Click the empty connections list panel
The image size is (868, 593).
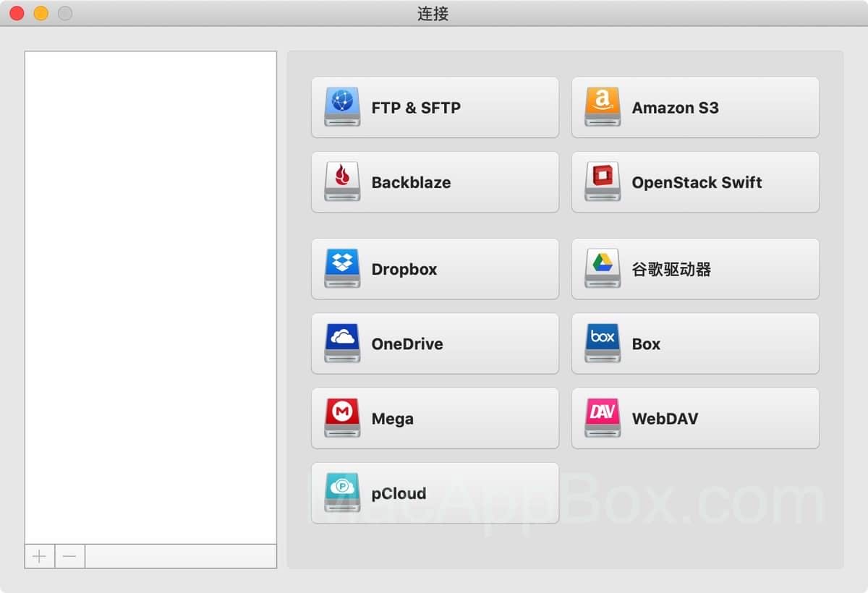pyautogui.click(x=150, y=297)
